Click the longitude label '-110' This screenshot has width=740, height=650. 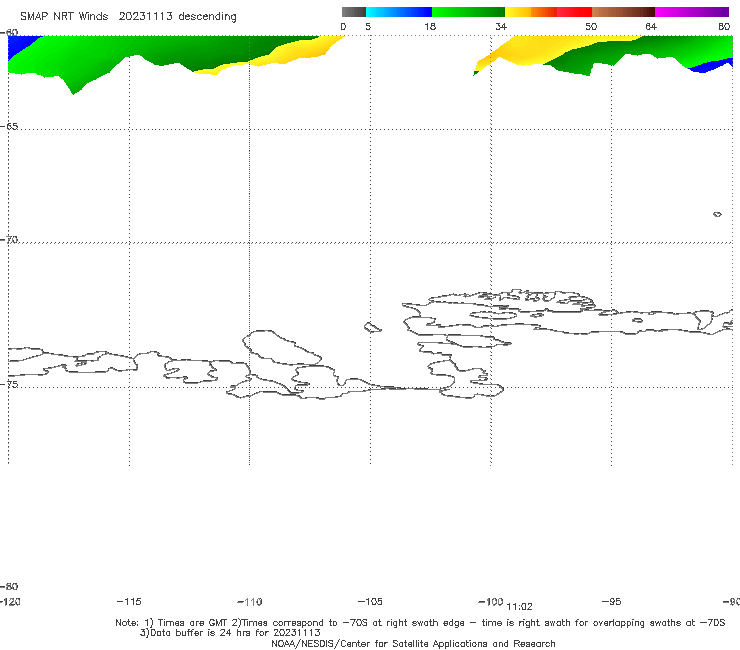(x=250, y=602)
